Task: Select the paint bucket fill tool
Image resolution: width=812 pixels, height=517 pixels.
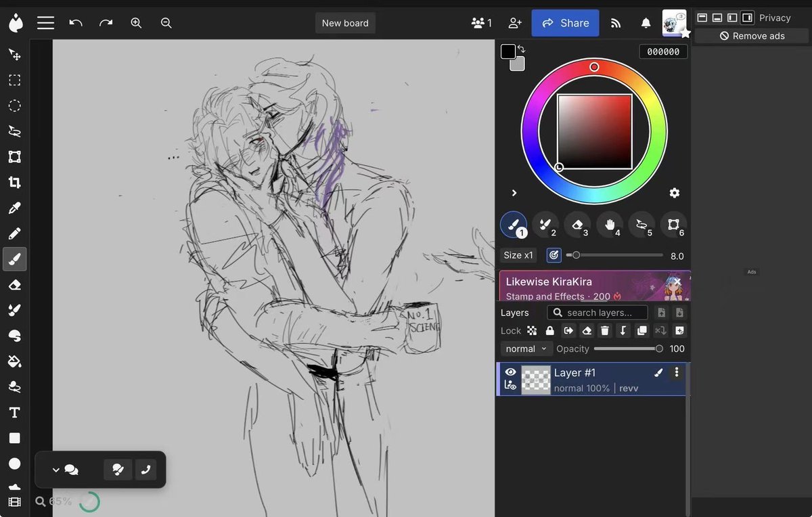Action: point(14,361)
